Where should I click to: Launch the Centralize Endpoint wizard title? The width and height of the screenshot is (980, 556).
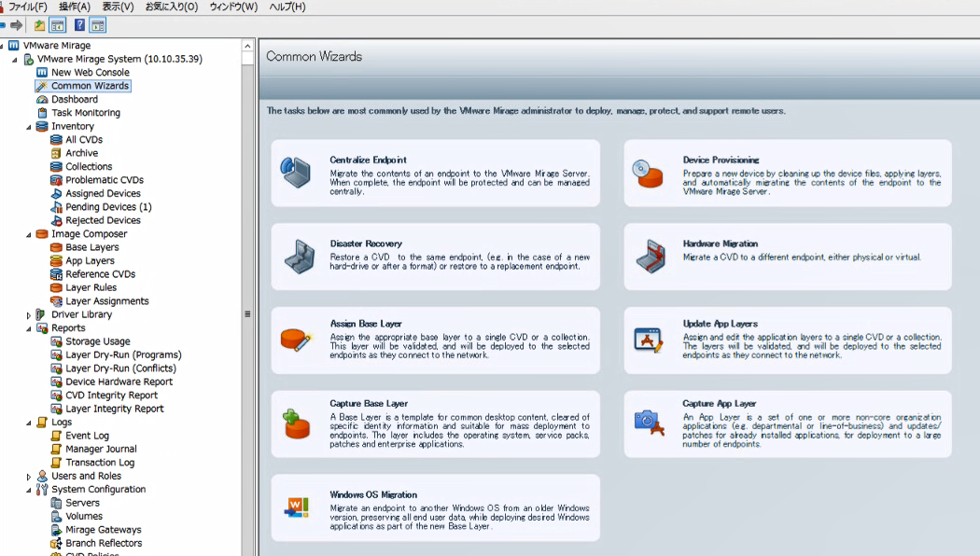[368, 160]
